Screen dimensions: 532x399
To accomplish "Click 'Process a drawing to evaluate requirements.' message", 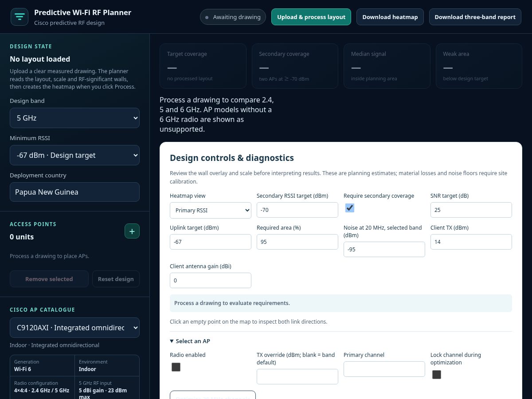I will click(x=232, y=303).
